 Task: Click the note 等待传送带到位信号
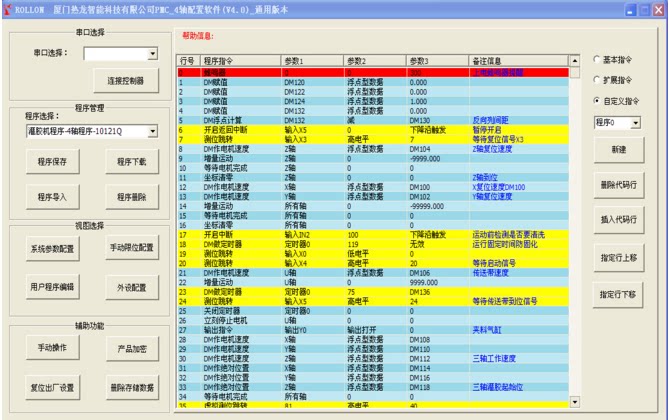point(505,301)
